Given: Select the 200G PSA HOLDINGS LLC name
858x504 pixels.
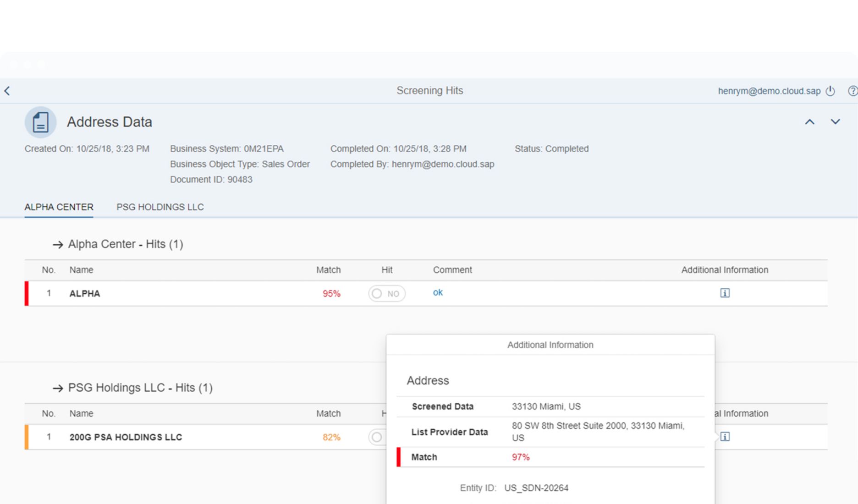Looking at the screenshot, I should (126, 437).
